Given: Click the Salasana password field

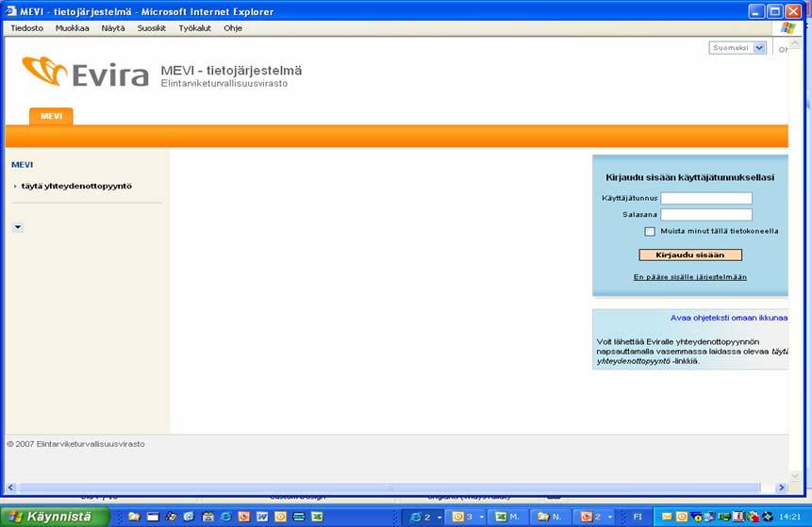Looking at the screenshot, I should 706,215.
